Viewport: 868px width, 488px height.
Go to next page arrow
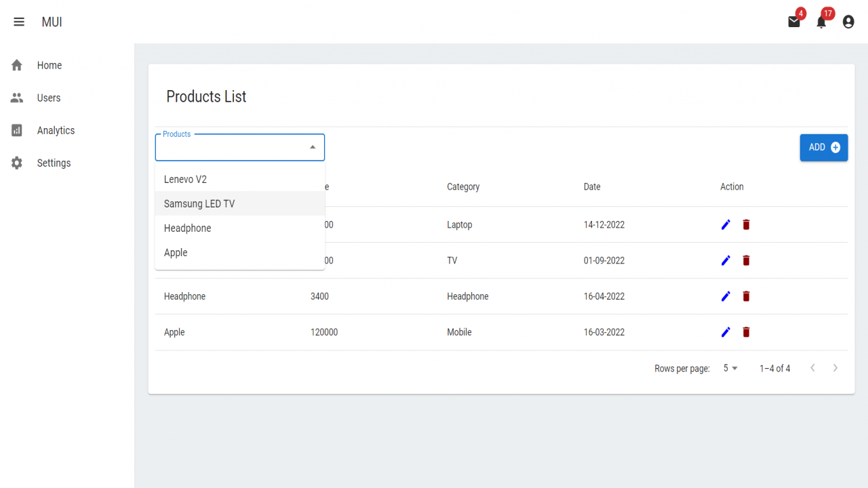(x=835, y=368)
